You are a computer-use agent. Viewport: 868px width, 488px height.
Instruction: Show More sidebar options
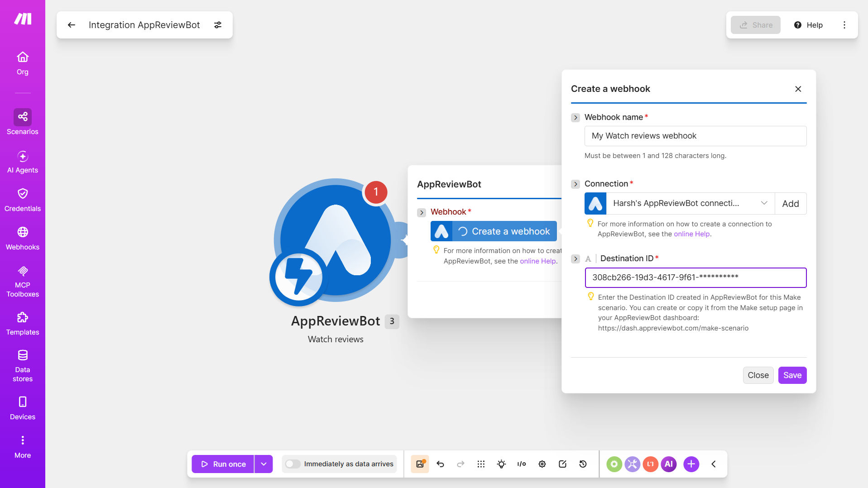[23, 447]
